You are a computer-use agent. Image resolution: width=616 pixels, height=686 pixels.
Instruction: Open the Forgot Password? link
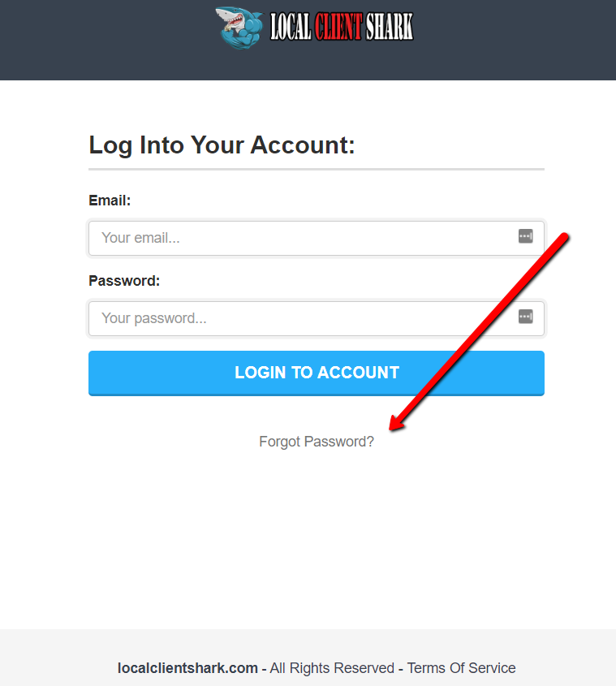tap(317, 442)
